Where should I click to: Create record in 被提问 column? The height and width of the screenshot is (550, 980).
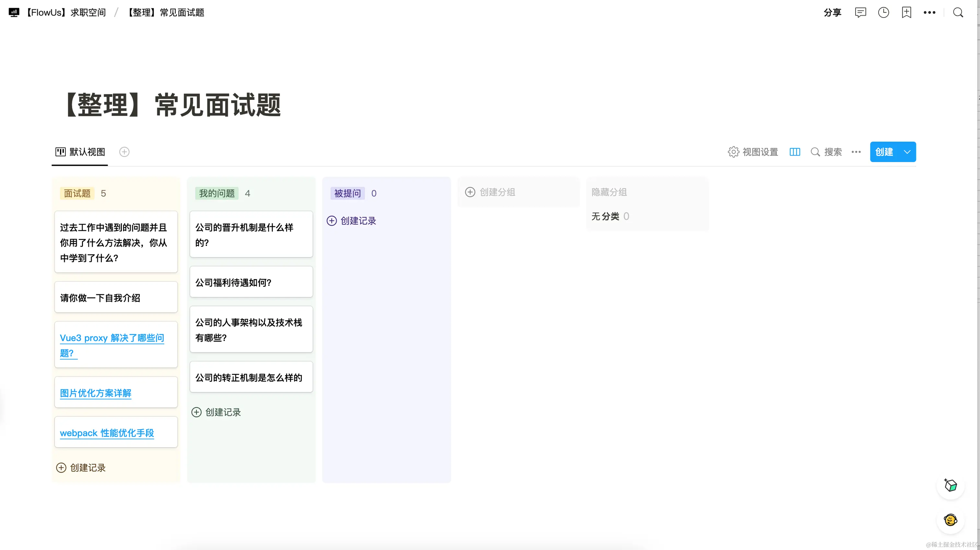pyautogui.click(x=351, y=221)
